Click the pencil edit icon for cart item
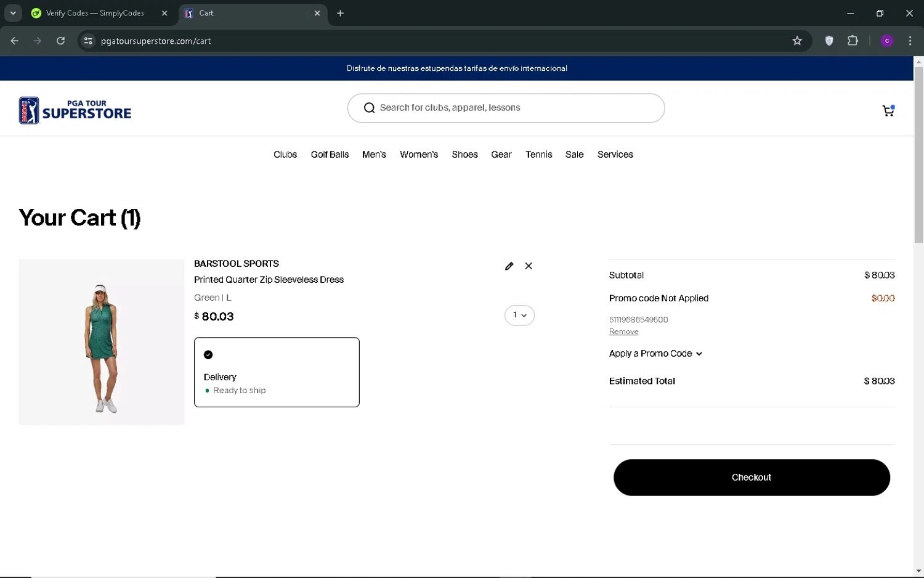The width and height of the screenshot is (924, 578). tap(509, 266)
